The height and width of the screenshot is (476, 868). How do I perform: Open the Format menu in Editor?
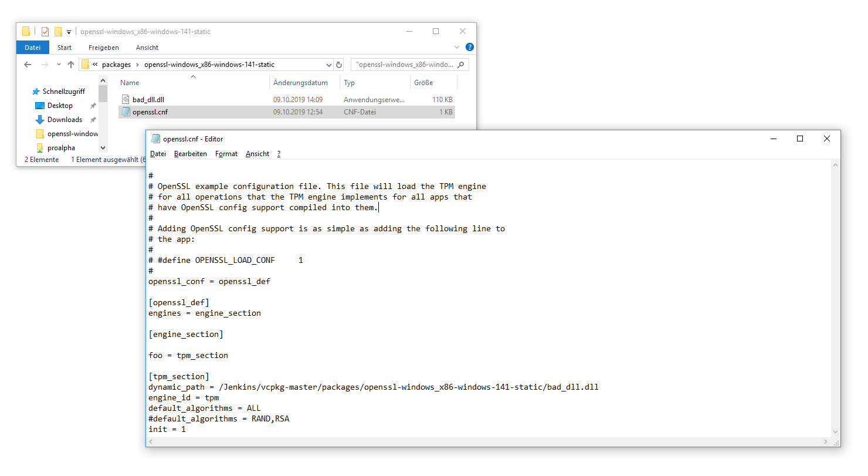[226, 154]
